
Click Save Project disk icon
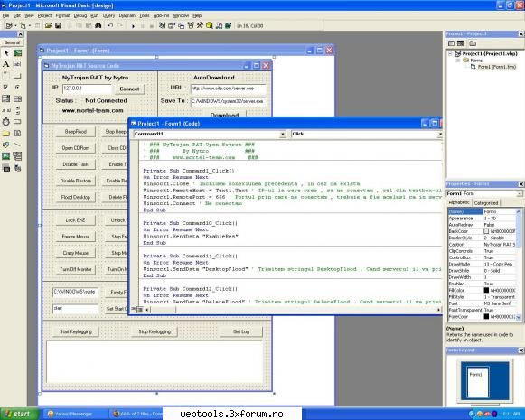click(58, 25)
